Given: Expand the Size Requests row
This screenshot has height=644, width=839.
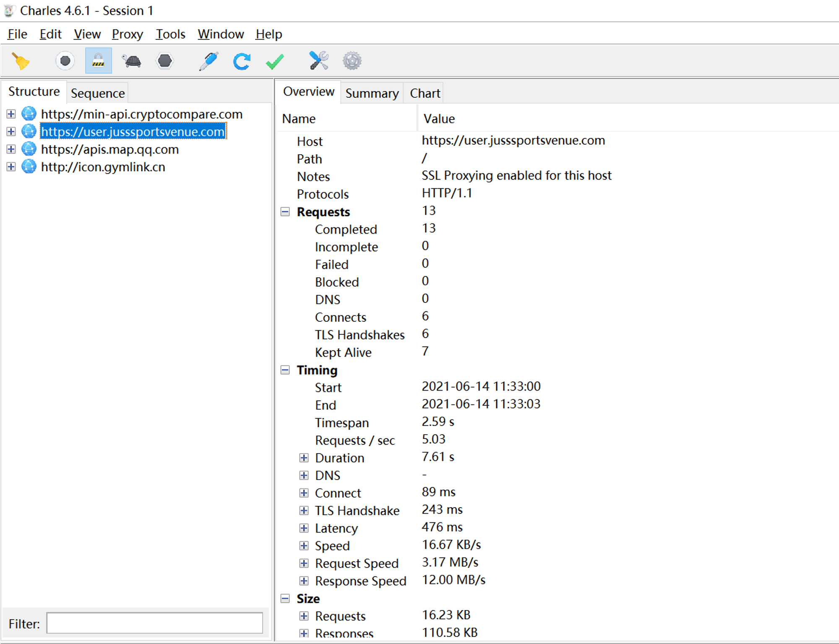Looking at the screenshot, I should click(x=304, y=616).
